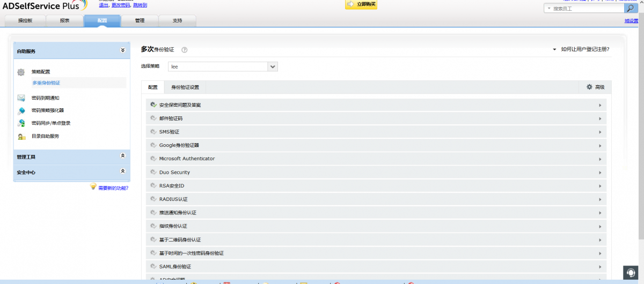Click the help question-mark icon
The height and width of the screenshot is (284, 644).
184,50
